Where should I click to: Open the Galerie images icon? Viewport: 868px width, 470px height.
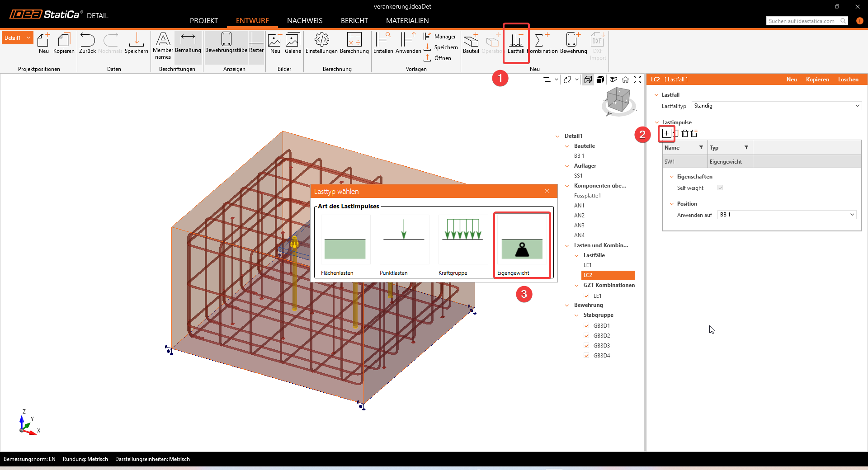click(x=292, y=42)
